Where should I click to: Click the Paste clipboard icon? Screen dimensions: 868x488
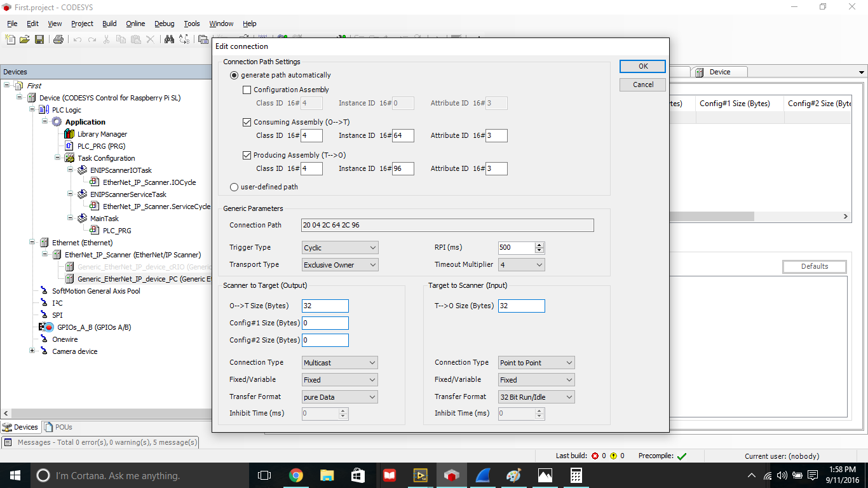tap(136, 39)
